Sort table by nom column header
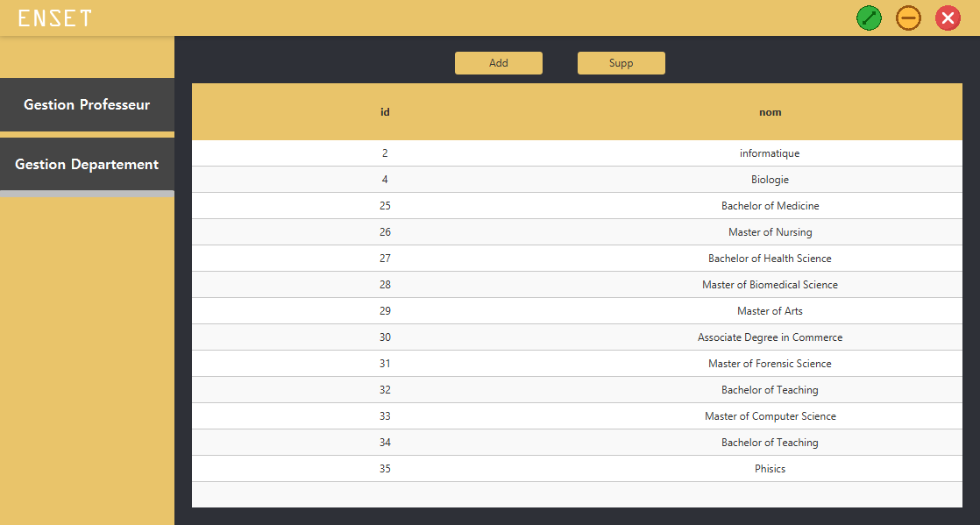This screenshot has height=525, width=980. (770, 112)
